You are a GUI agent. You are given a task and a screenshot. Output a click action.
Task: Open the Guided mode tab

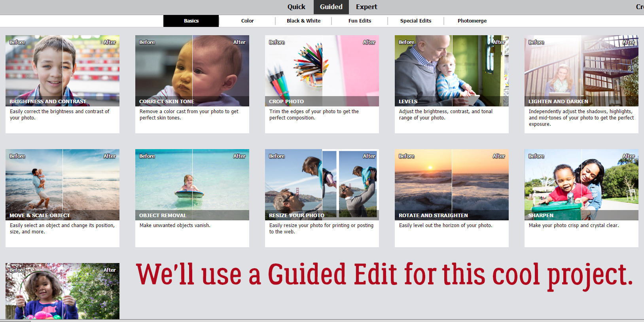(331, 7)
